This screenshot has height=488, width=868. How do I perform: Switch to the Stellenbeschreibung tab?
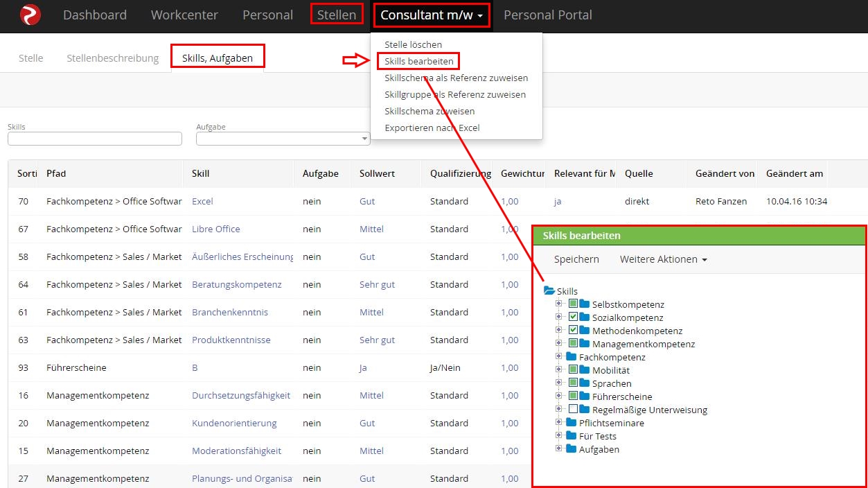tap(113, 58)
